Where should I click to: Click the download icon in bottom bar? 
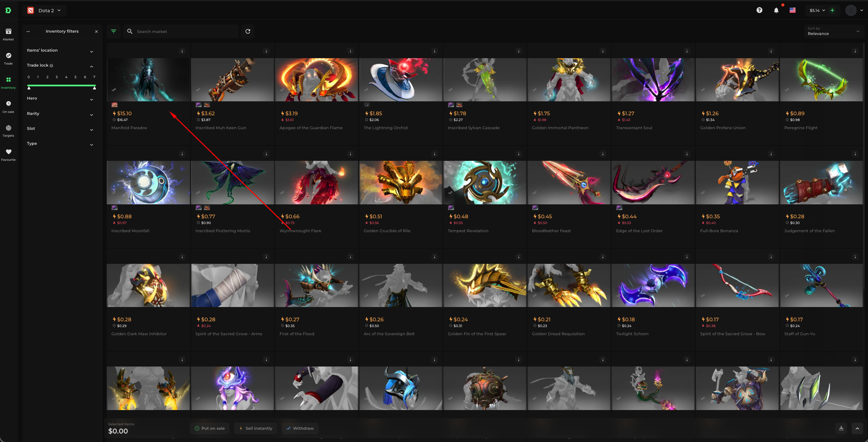tap(841, 428)
